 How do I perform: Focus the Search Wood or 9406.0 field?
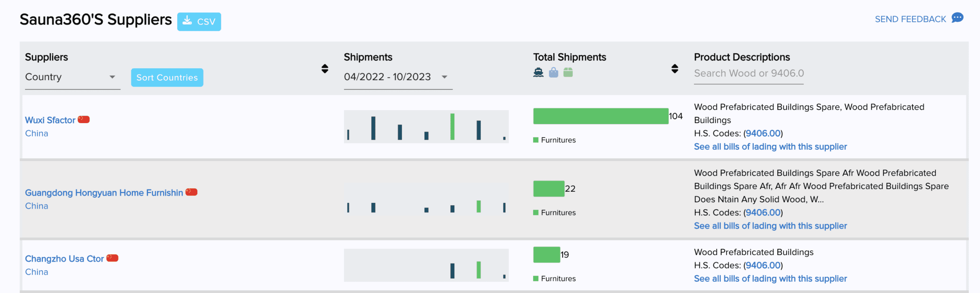coord(749,74)
